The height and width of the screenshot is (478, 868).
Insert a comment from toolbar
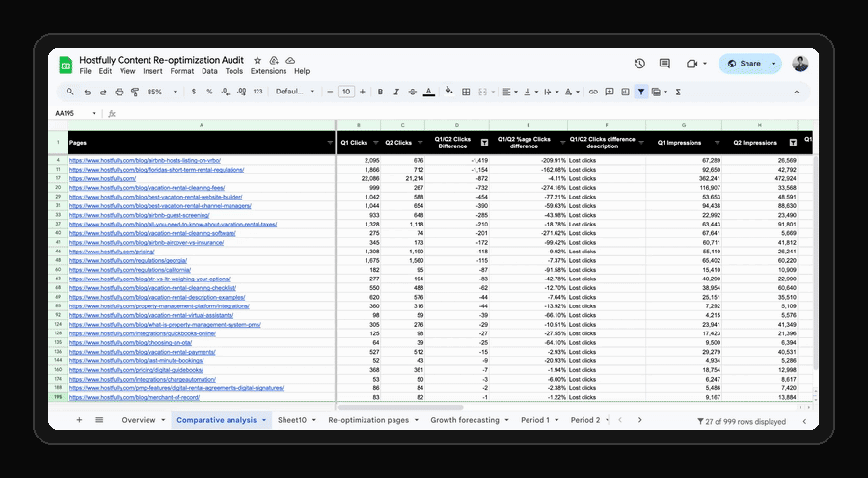tap(610, 92)
